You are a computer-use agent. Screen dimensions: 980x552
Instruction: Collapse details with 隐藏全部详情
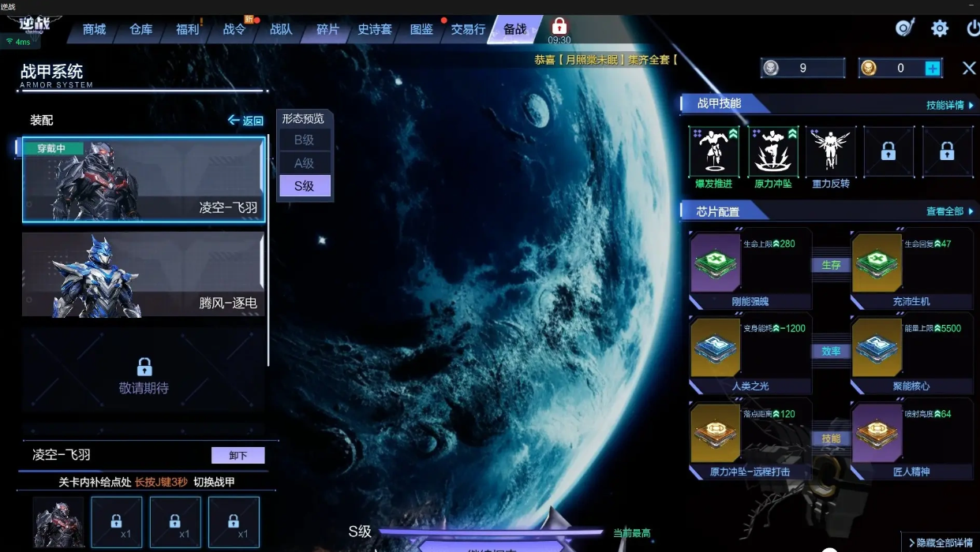[x=941, y=543]
